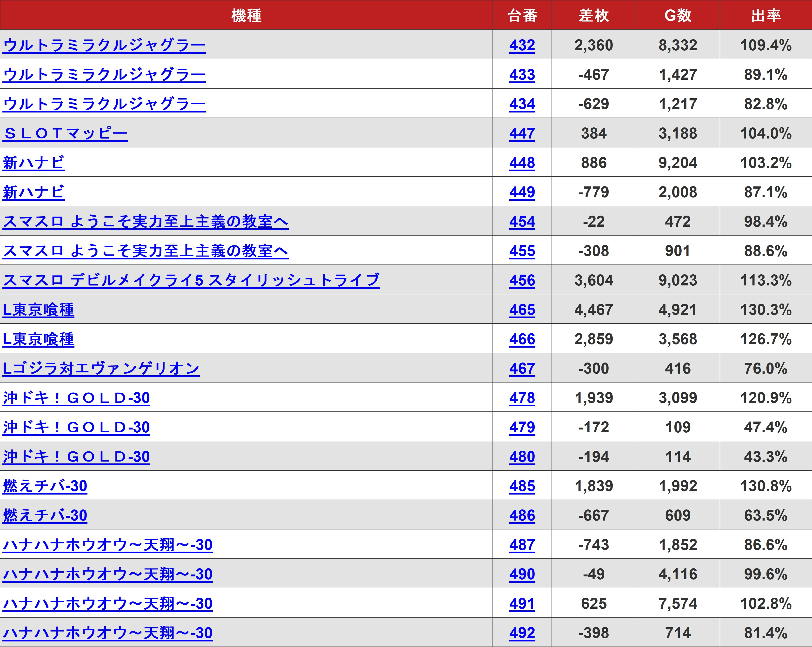The image size is (812, 647).
Task: Open スマスロ デビルメイクライ5 machine link
Action: (x=191, y=280)
